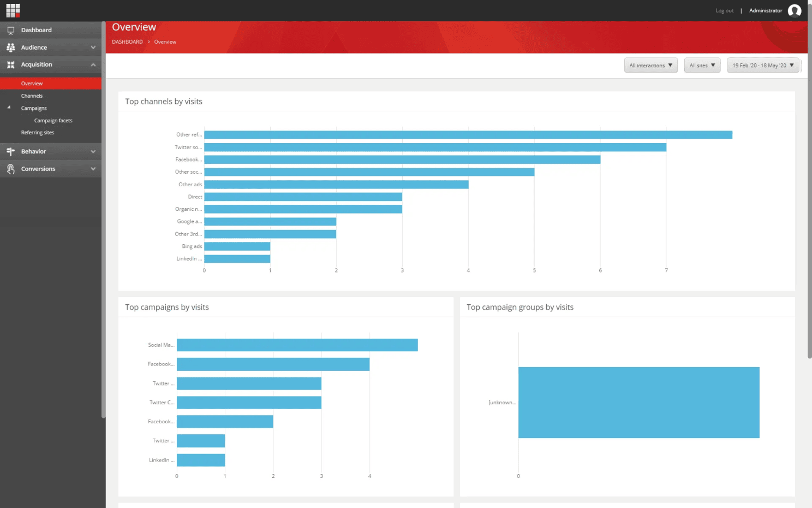Click the Behavior signpost icon

pos(10,151)
